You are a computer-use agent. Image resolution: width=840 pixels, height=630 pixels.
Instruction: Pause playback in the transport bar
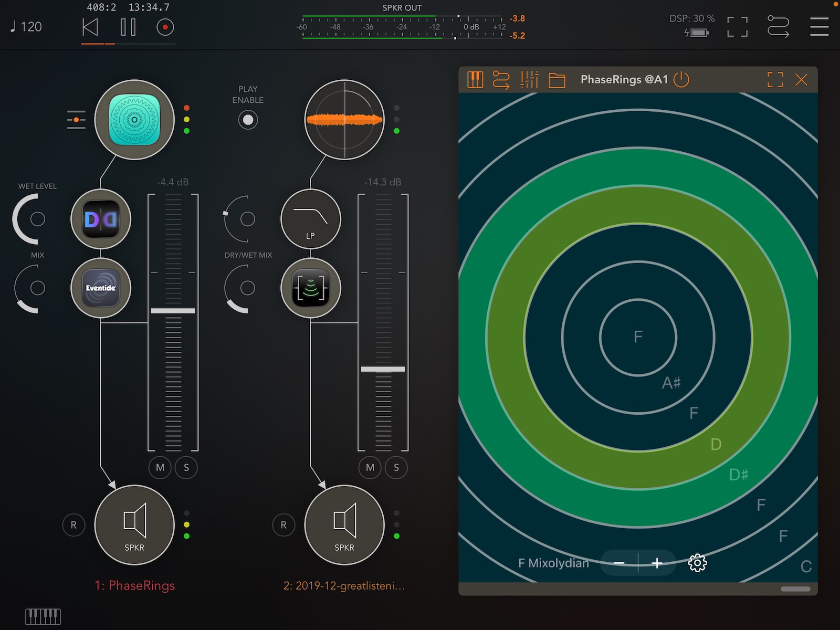click(x=128, y=27)
